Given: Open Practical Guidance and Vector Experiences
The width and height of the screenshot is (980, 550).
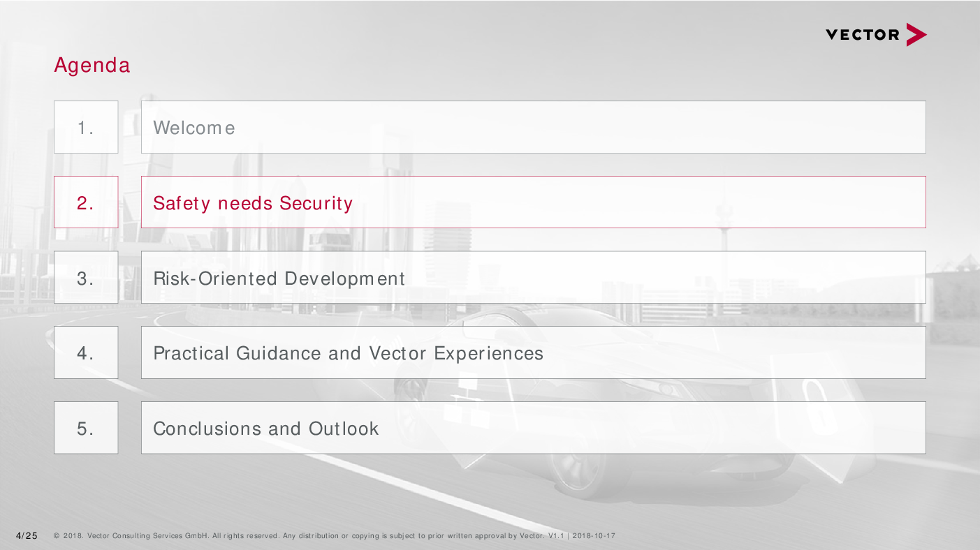Looking at the screenshot, I should (x=533, y=352).
